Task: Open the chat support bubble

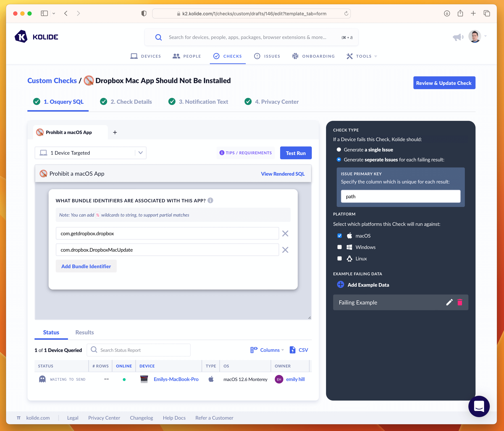Action: [x=479, y=406]
